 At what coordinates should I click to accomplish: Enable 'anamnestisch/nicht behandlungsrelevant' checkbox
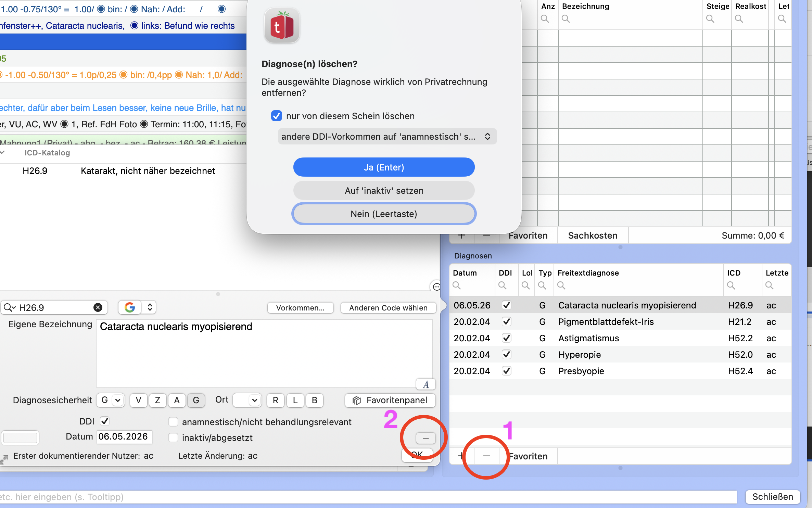coord(173,422)
